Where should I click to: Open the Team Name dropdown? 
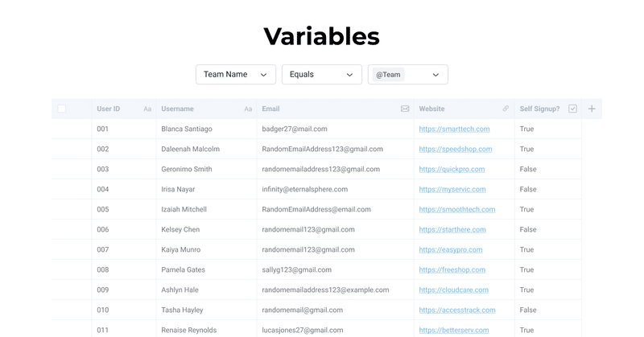(x=236, y=74)
